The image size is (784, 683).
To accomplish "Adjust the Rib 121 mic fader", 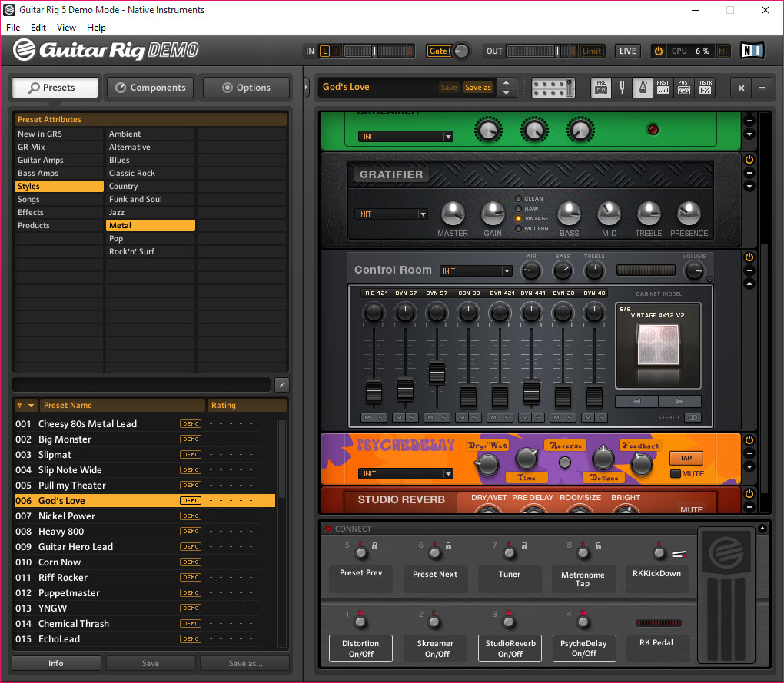I will point(374,390).
